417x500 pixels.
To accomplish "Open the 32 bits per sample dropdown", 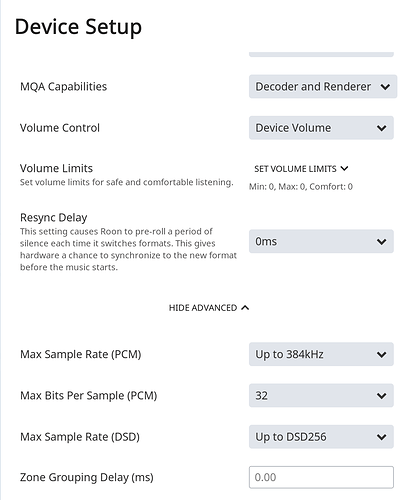I will click(321, 396).
